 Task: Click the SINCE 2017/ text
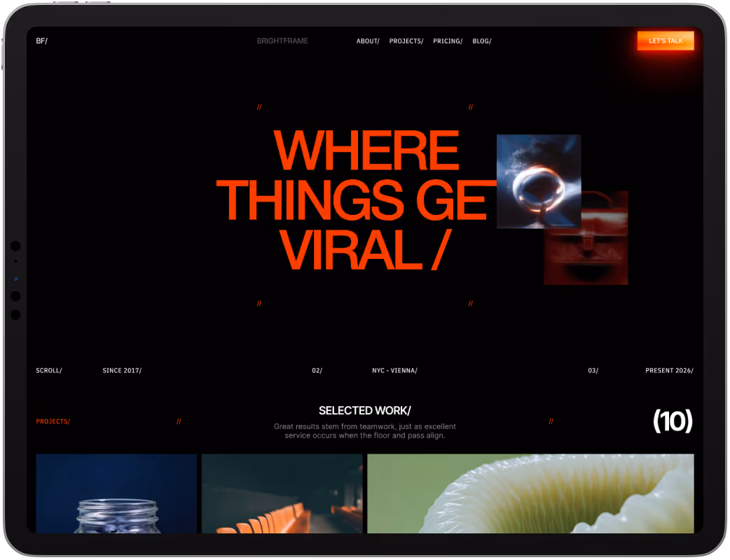(x=122, y=371)
